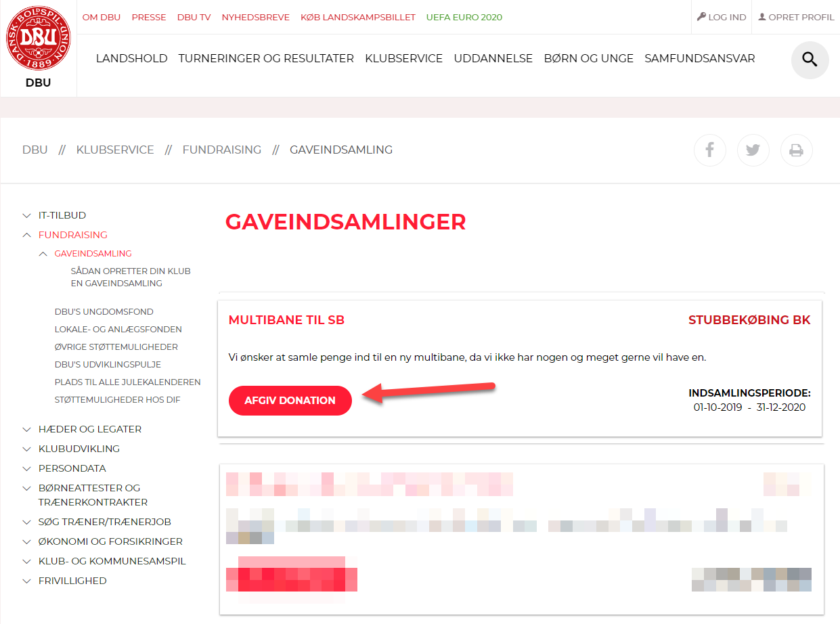Viewport: 840px width, 624px height.
Task: Select IT-TILBUD label in sidebar
Action: pos(62,216)
